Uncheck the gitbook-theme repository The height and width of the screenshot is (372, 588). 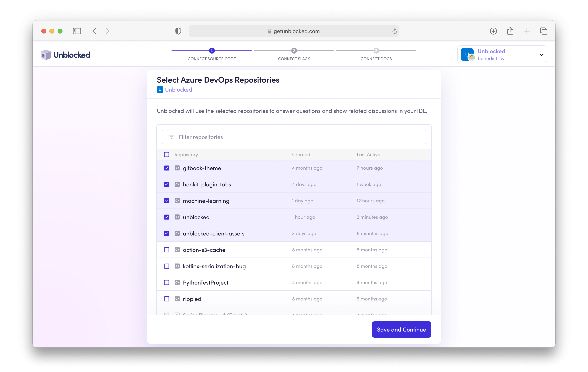click(167, 168)
